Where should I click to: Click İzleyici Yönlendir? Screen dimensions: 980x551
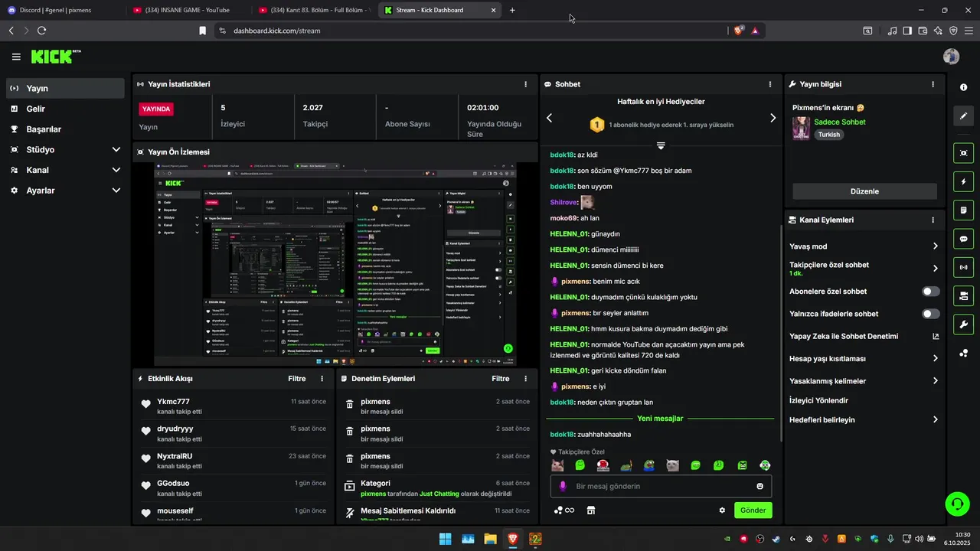(819, 400)
